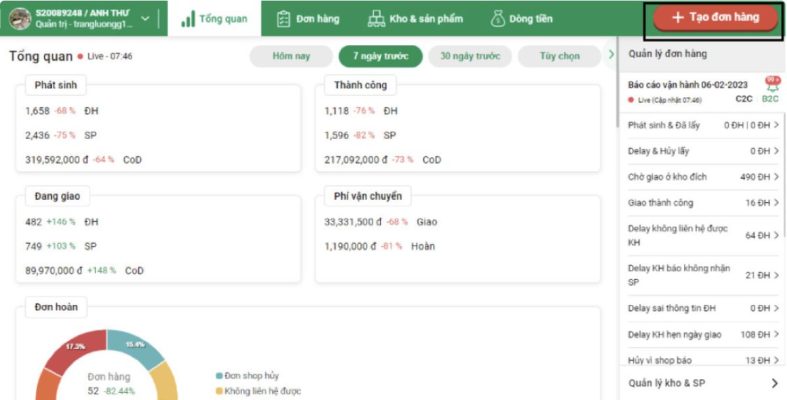Click the user profile avatar

pos(19,19)
